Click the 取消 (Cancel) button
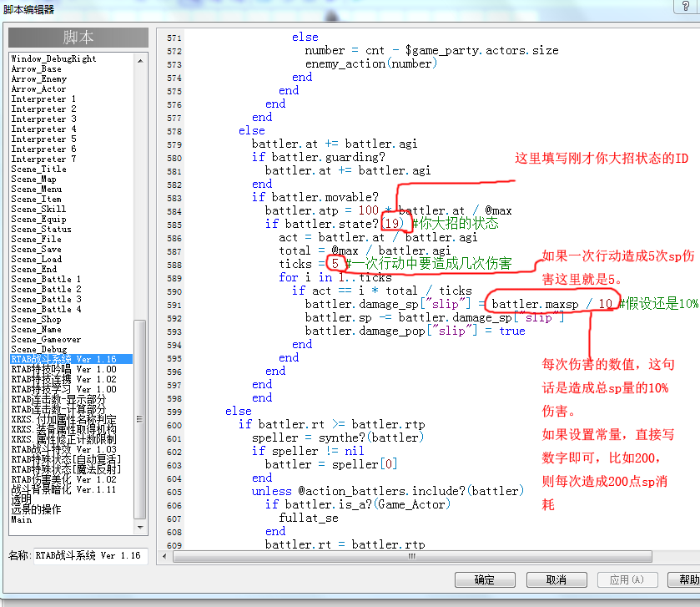This screenshot has width=700, height=607. click(556, 579)
